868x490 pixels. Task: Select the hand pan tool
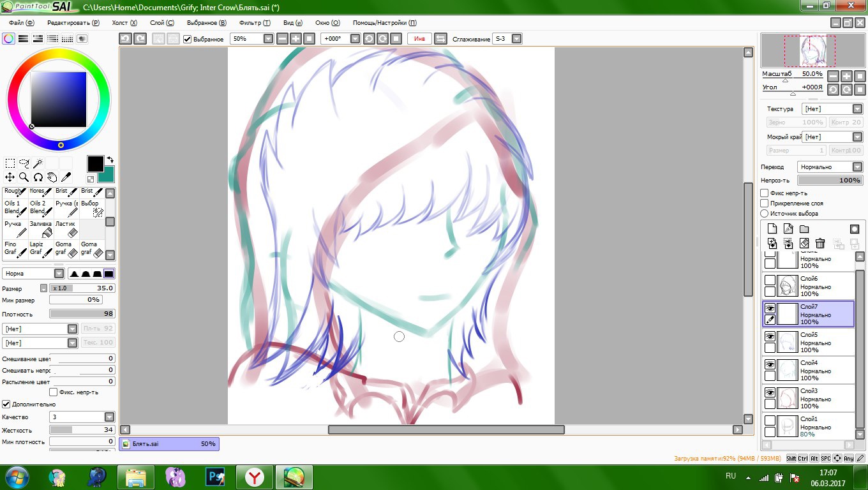(x=52, y=177)
